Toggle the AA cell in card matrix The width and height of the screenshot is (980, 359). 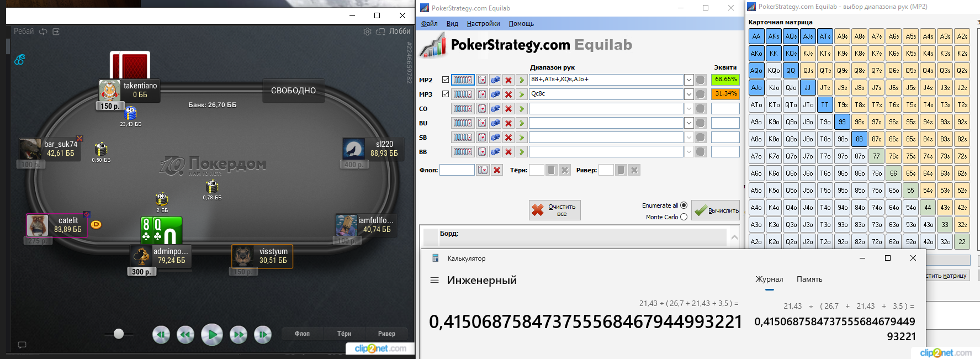756,36
